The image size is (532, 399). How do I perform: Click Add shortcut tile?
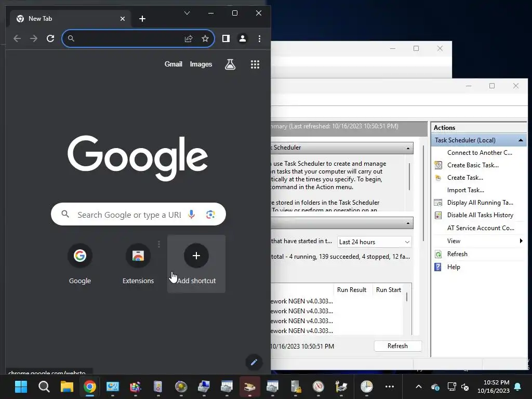pos(196,264)
